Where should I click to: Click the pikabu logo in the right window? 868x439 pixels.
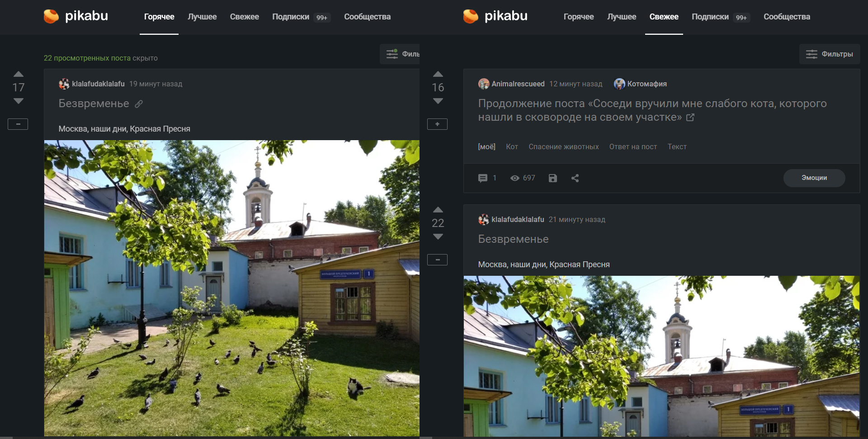[x=495, y=16]
